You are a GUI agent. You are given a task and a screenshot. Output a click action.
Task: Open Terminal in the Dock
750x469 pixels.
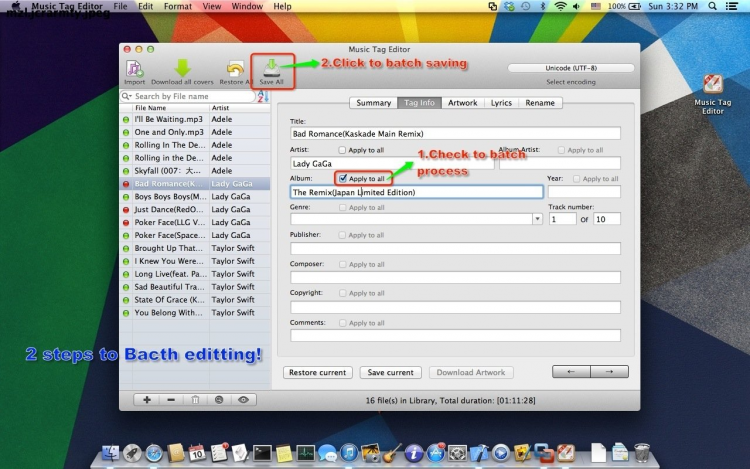(x=262, y=453)
